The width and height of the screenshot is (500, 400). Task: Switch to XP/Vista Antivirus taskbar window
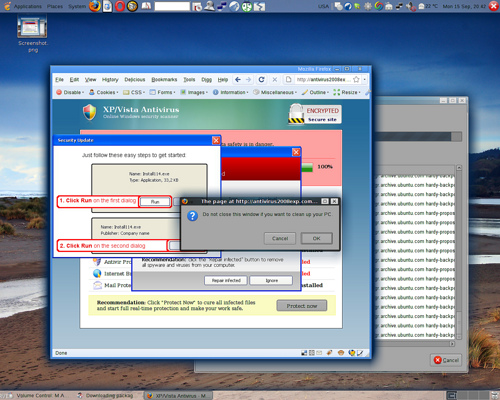178,396
